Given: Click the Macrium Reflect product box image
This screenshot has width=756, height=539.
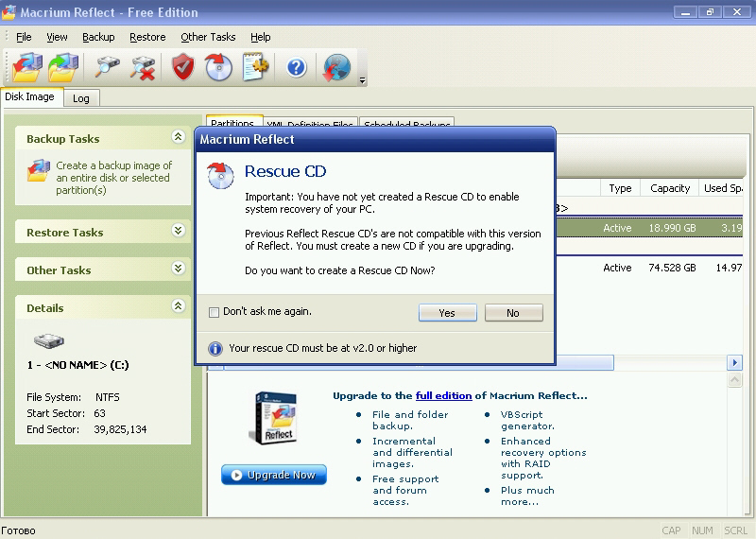Looking at the screenshot, I should point(275,418).
